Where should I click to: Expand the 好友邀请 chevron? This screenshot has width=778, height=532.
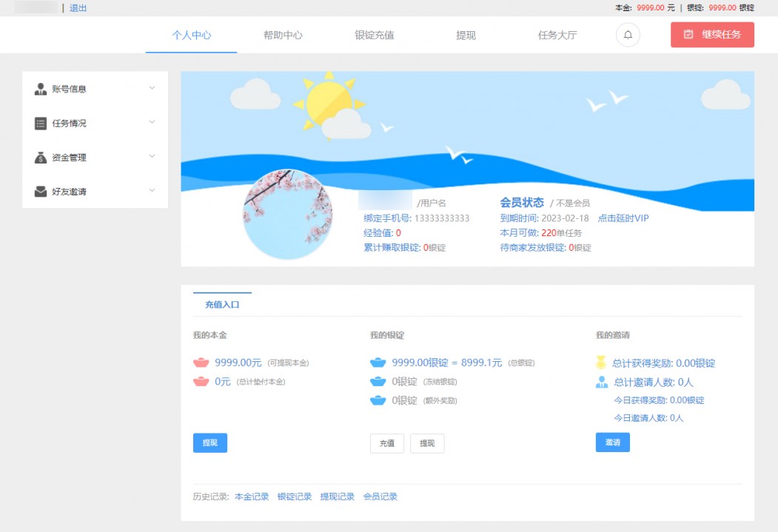(x=152, y=190)
